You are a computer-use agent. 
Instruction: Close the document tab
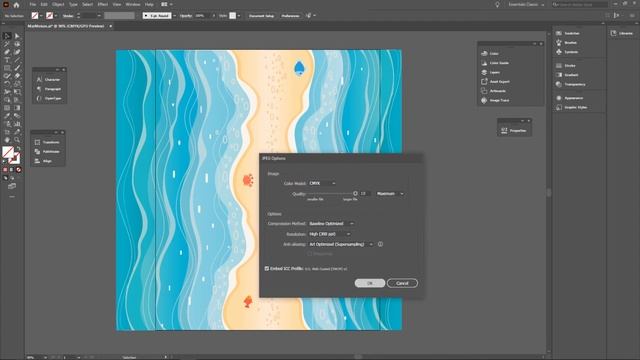[x=110, y=26]
